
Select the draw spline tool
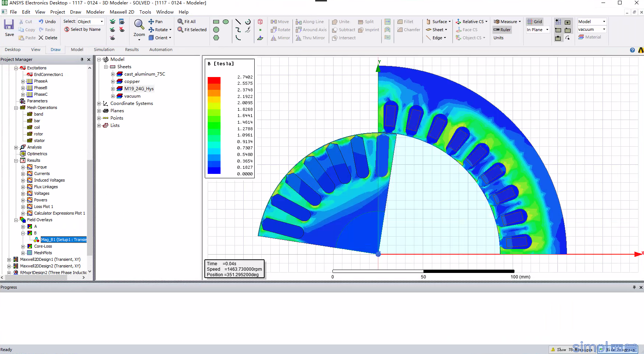coord(238,30)
